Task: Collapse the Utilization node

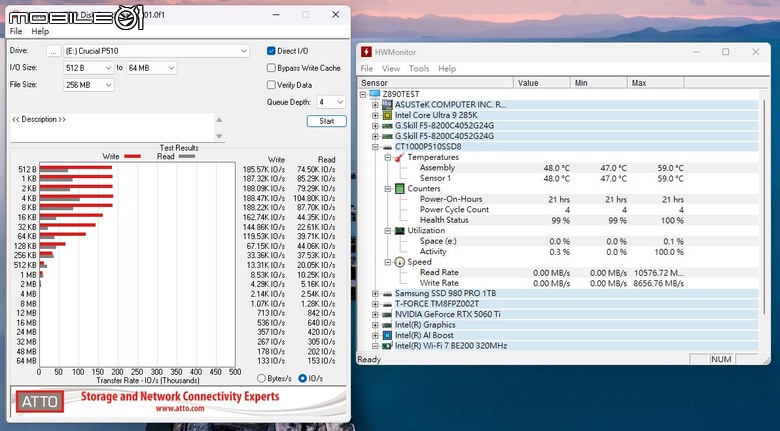Action: coord(388,230)
